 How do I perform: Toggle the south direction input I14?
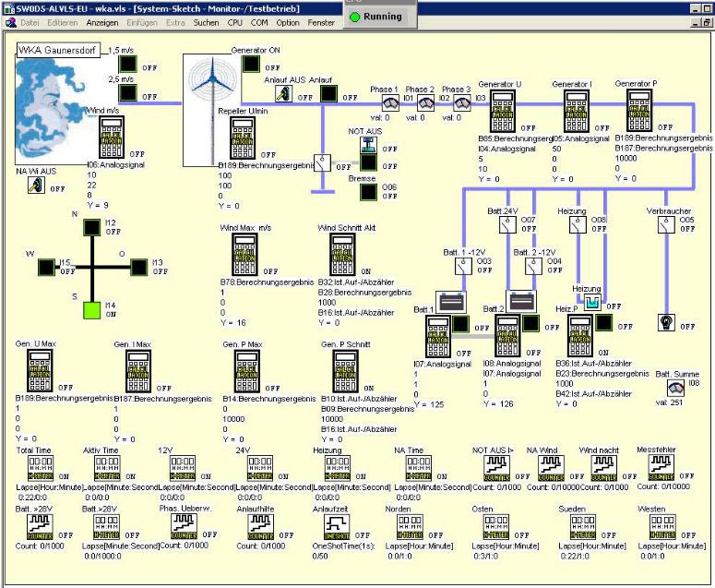click(x=92, y=310)
